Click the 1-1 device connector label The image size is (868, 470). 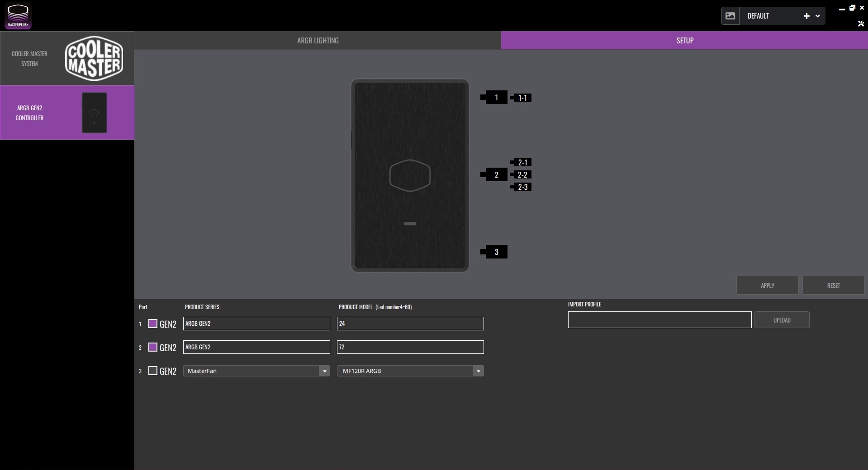click(522, 98)
